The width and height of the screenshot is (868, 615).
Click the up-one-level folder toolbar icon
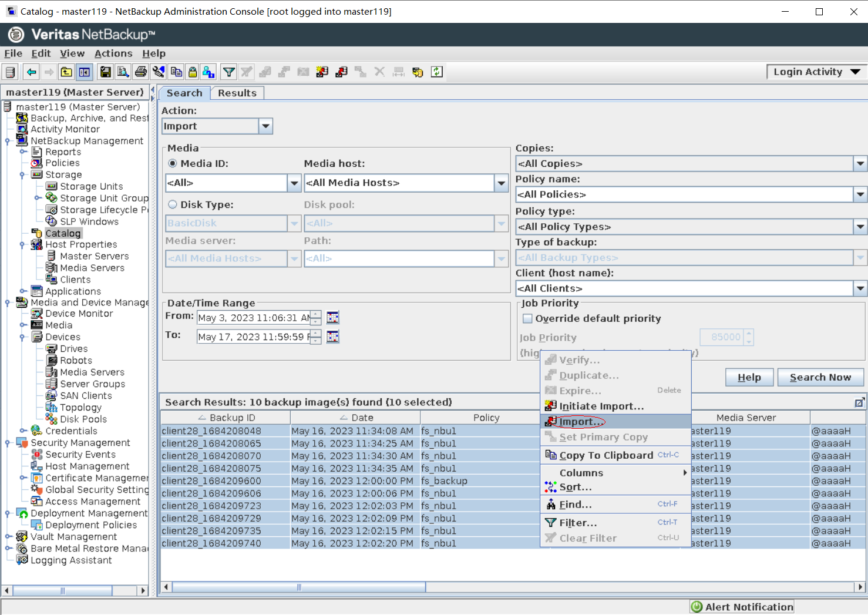point(66,72)
